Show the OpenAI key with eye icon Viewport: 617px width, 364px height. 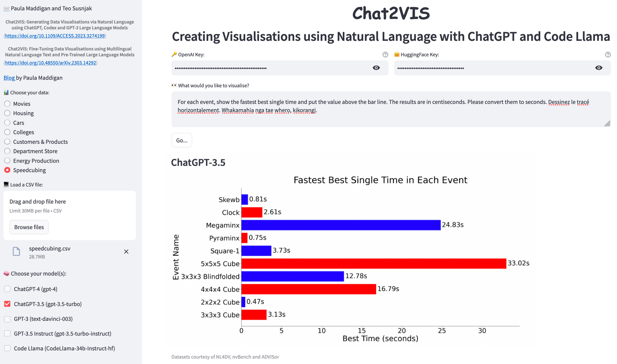376,68
